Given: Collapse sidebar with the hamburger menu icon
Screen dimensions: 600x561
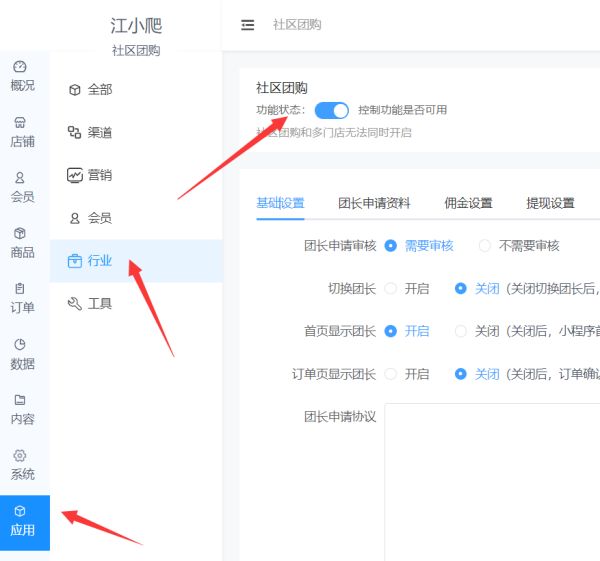Looking at the screenshot, I should click(x=248, y=25).
